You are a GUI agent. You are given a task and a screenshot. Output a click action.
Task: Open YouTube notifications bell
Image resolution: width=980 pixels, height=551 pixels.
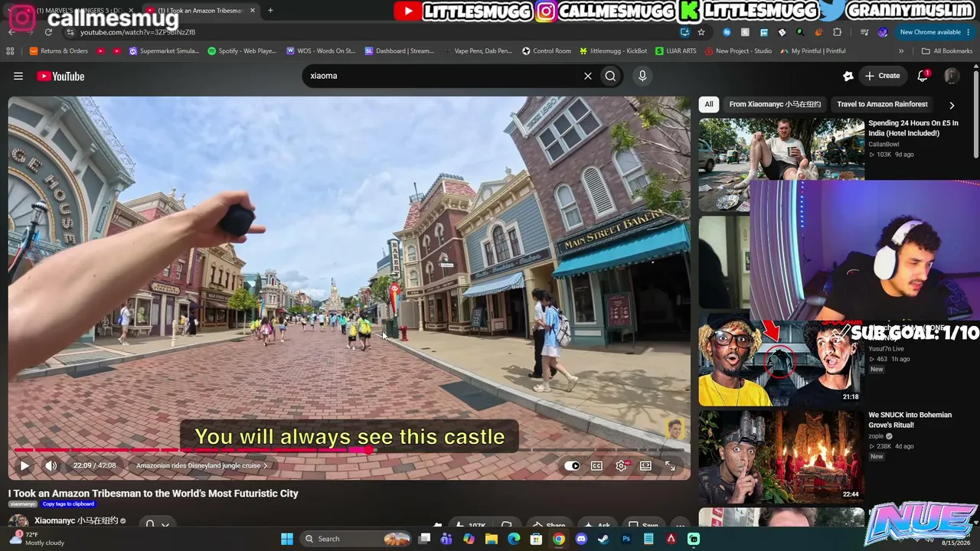(923, 76)
